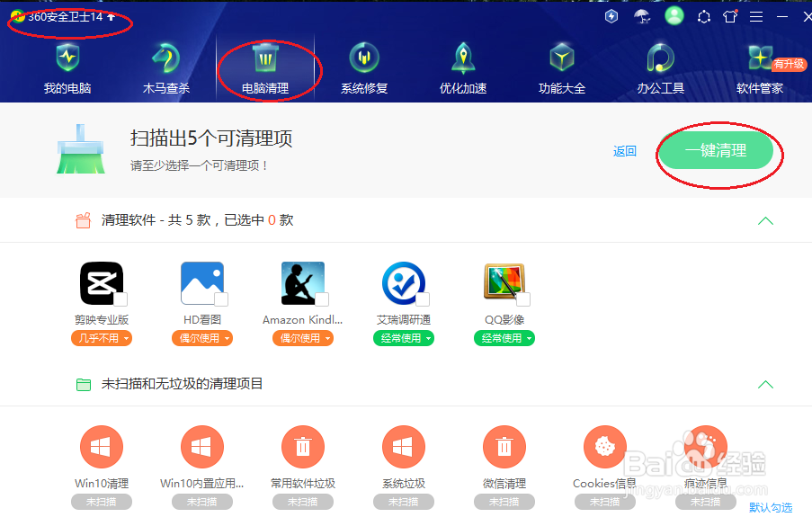Viewport: 812px width, 517px height.
Task: Click 未扫描 button under Cookies信息
Action: (x=605, y=502)
